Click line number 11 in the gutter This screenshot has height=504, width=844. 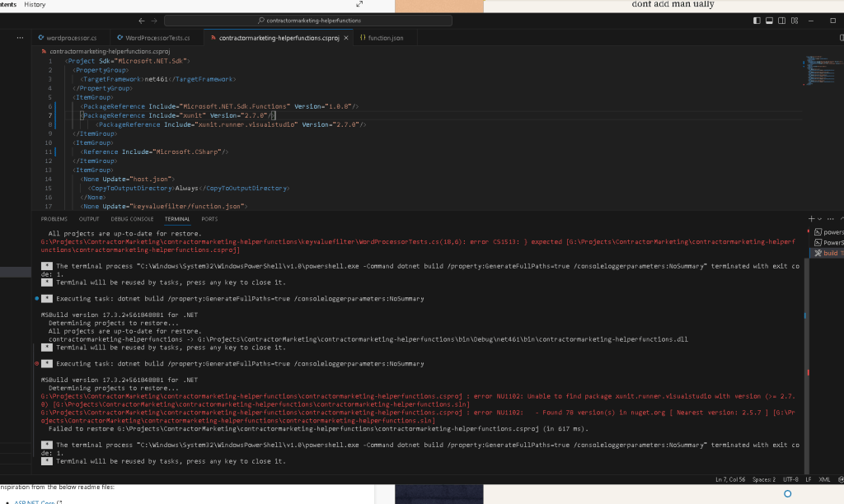49,152
